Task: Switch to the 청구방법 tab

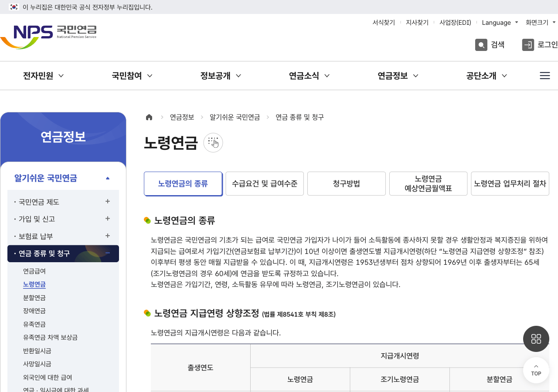Action: tap(347, 184)
